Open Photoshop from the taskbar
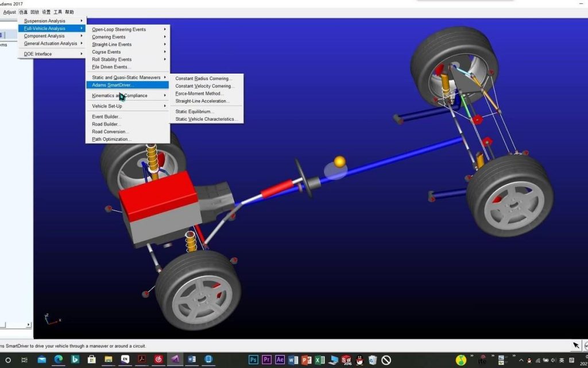The image size is (588, 368). (x=253, y=360)
